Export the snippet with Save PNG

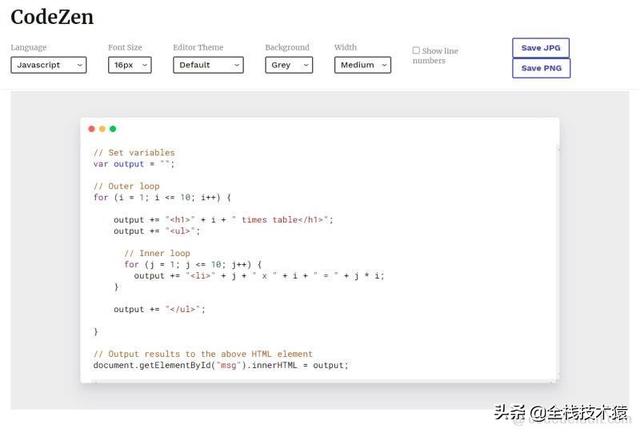point(541,68)
